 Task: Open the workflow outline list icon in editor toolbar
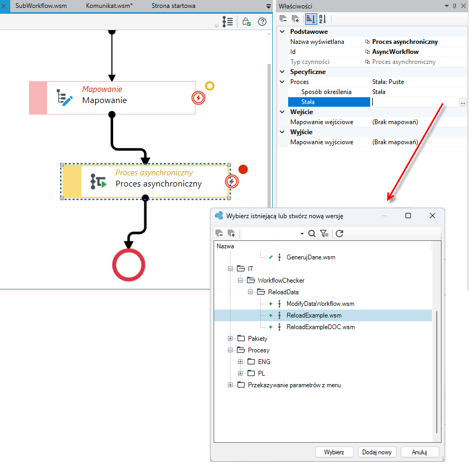point(227,22)
